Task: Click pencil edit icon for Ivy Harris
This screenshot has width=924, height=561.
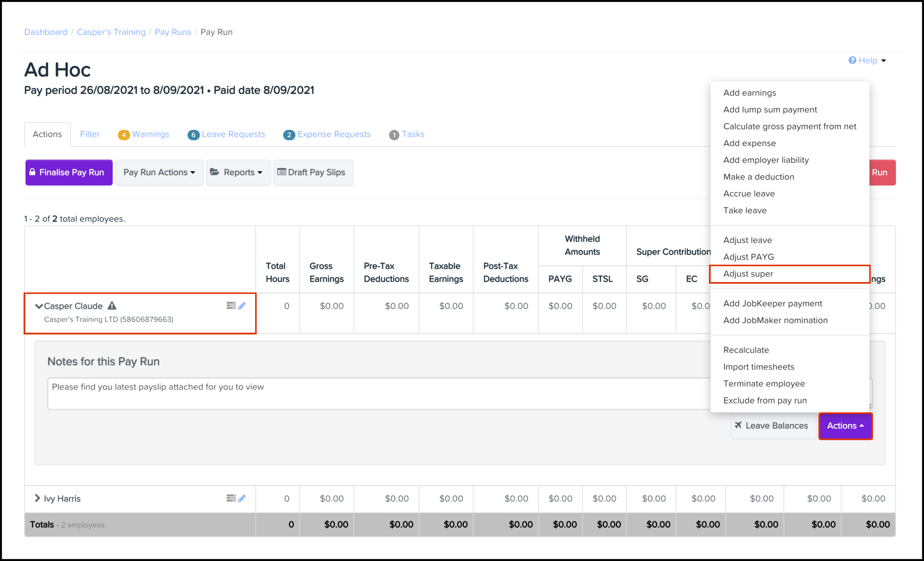Action: pyautogui.click(x=242, y=498)
